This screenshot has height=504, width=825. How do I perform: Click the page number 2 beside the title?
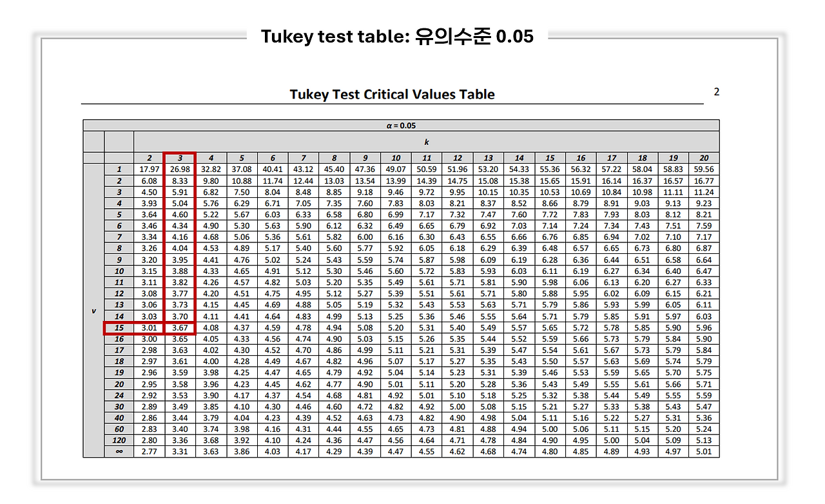pyautogui.click(x=717, y=92)
